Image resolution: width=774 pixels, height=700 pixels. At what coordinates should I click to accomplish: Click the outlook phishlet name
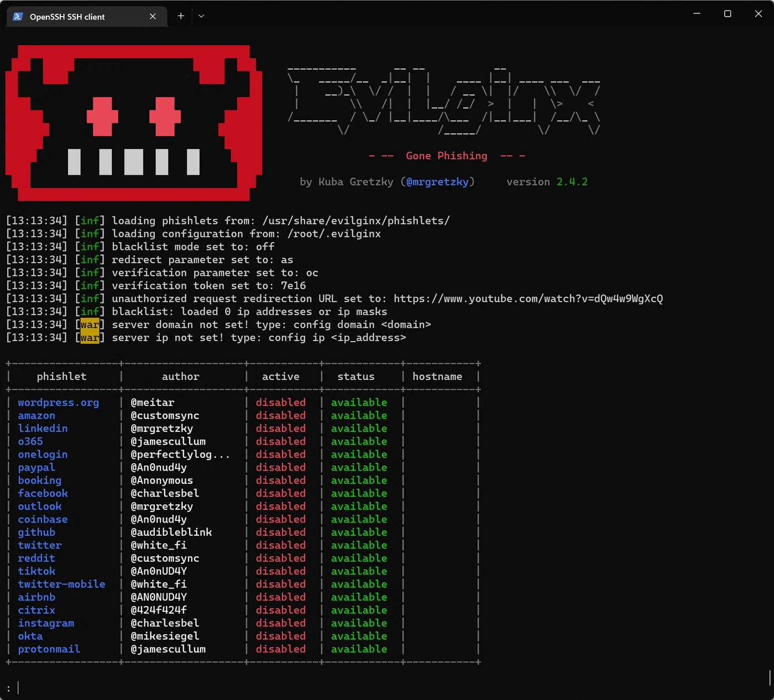coord(40,506)
